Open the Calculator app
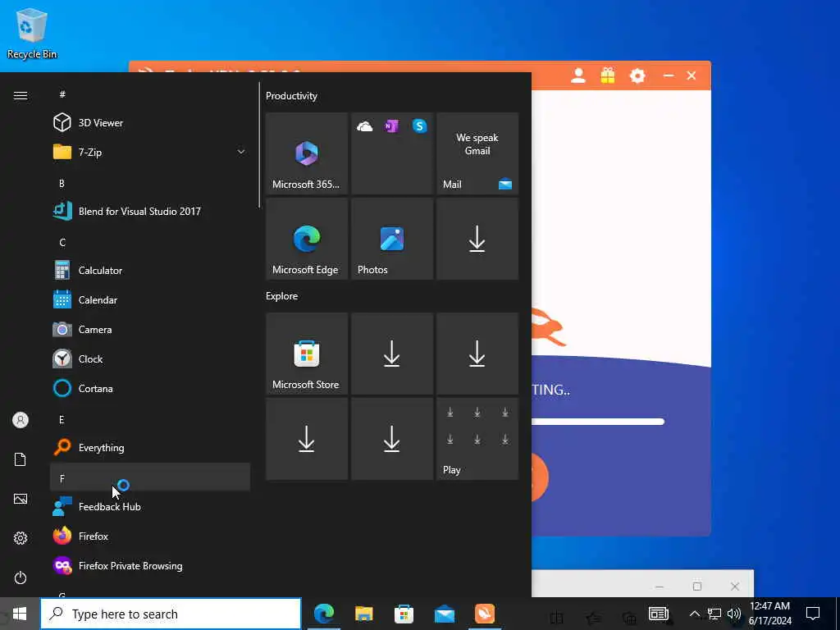The height and width of the screenshot is (630, 840). [x=150, y=271]
